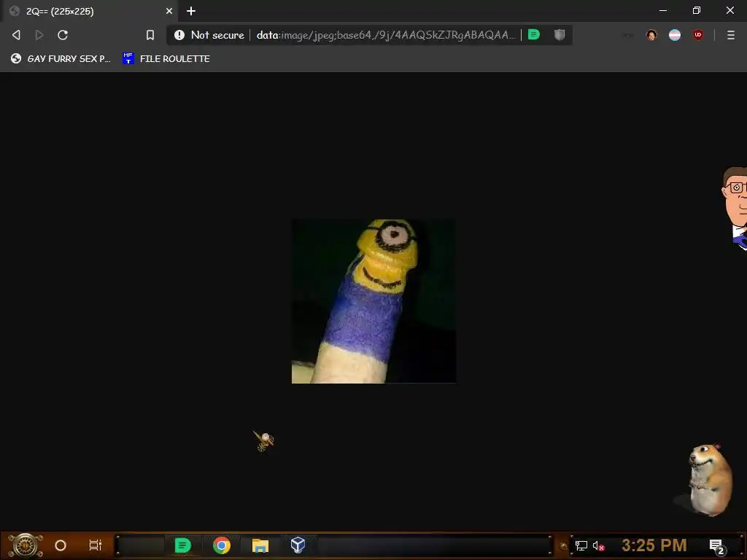Restore down the browser window

click(x=697, y=10)
